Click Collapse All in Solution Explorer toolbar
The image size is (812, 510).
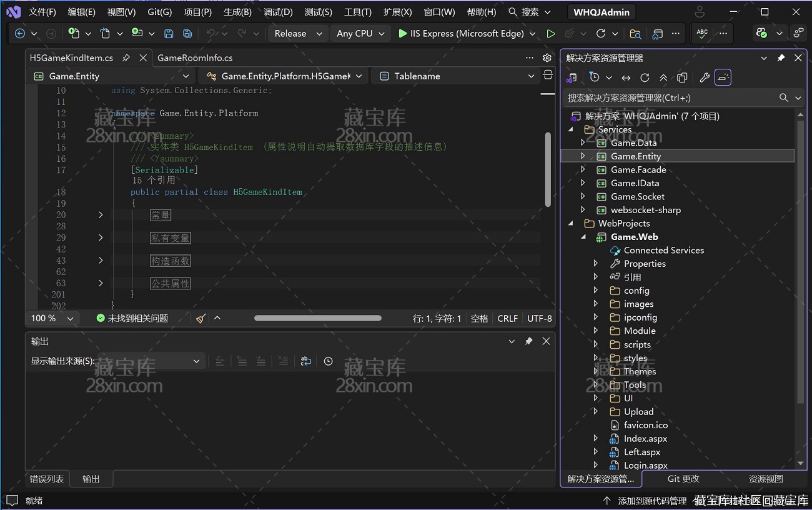point(663,77)
